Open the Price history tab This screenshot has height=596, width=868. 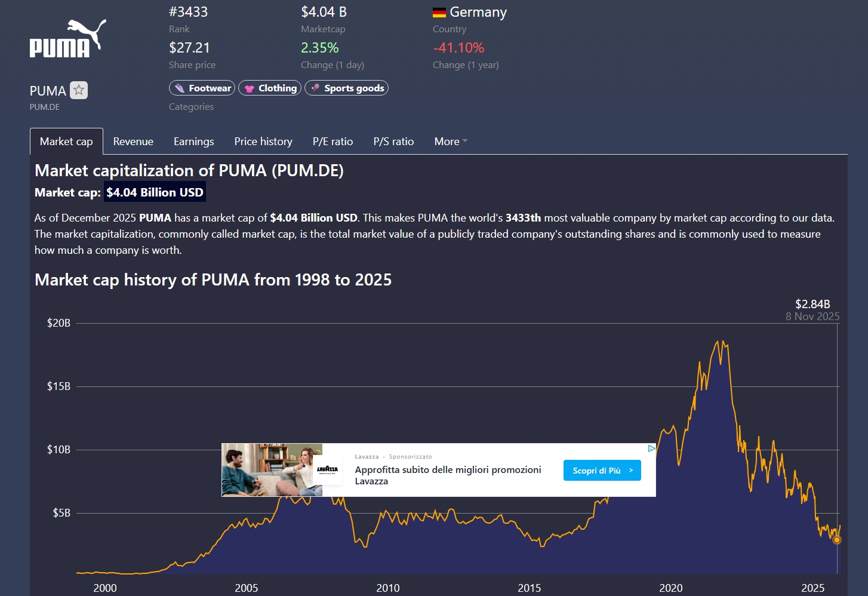pos(263,142)
